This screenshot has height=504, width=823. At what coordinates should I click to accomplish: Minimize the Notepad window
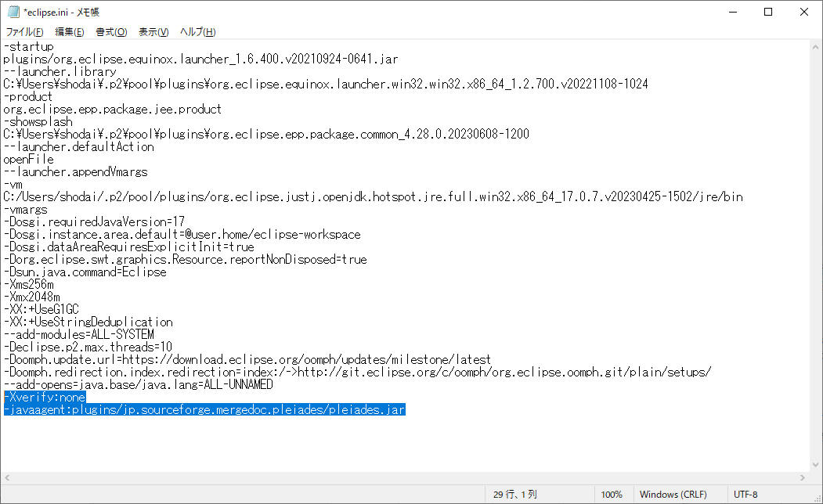pos(732,12)
